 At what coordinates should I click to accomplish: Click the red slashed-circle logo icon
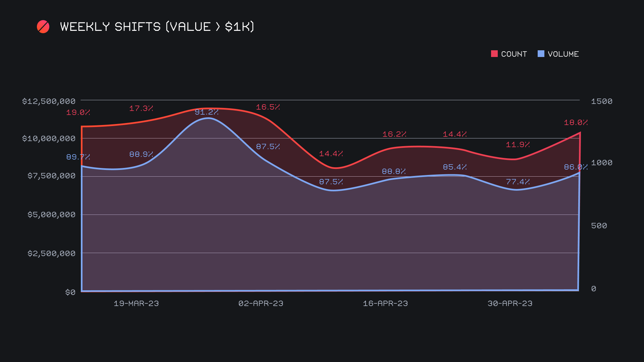click(43, 27)
